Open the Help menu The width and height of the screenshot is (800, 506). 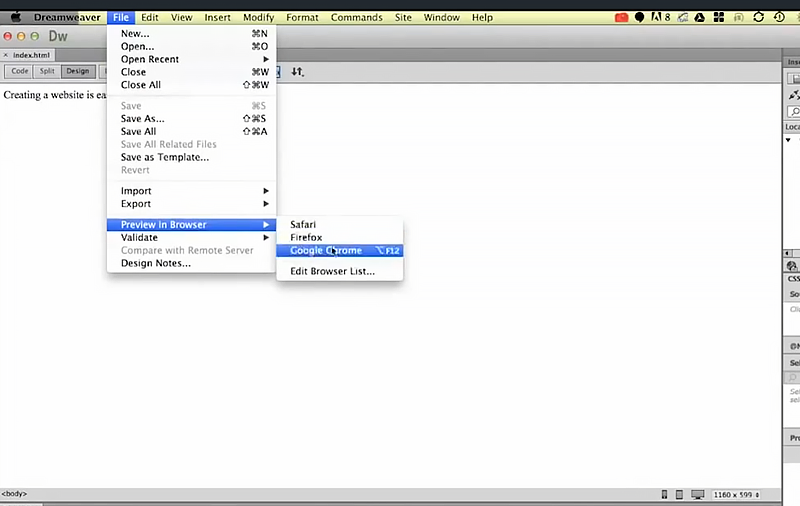(x=482, y=17)
